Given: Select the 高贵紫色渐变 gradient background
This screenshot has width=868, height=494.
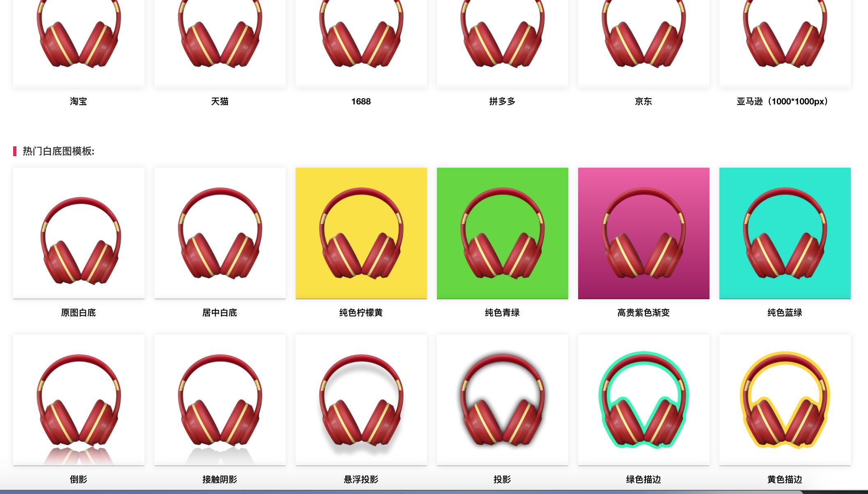Looking at the screenshot, I should (x=643, y=233).
